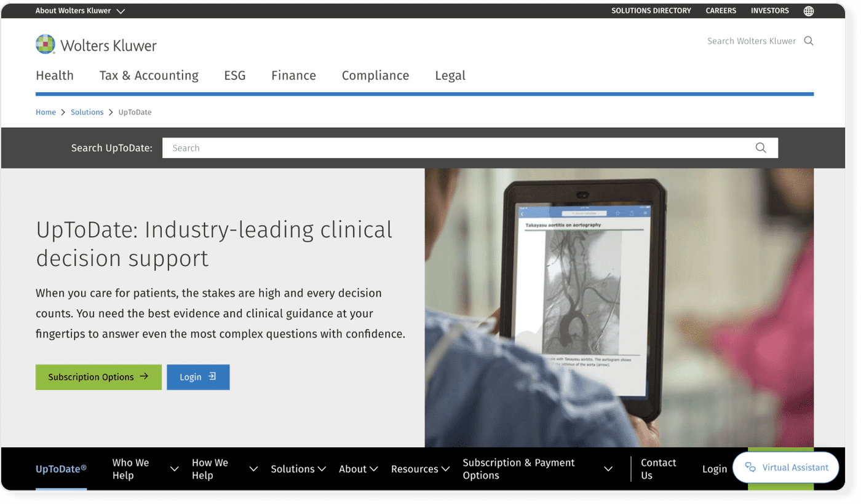Switch to the Health section
The width and height of the screenshot is (861, 504).
point(55,75)
